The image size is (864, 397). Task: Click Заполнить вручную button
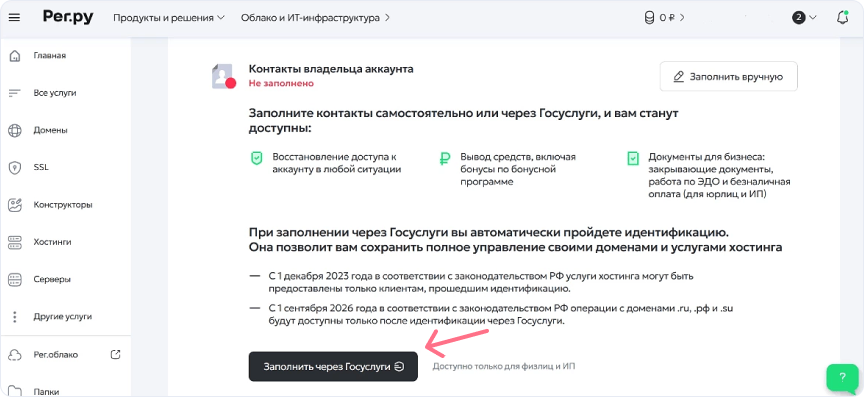(728, 77)
